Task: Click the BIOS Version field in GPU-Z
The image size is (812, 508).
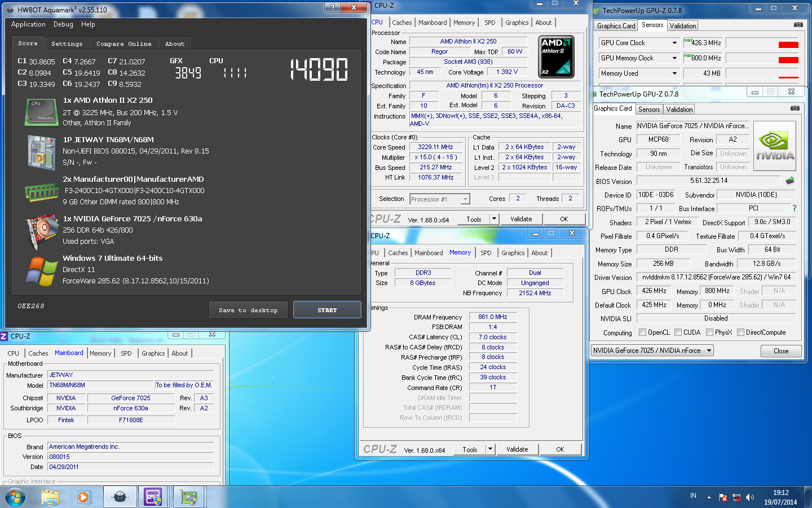Action: tap(709, 181)
